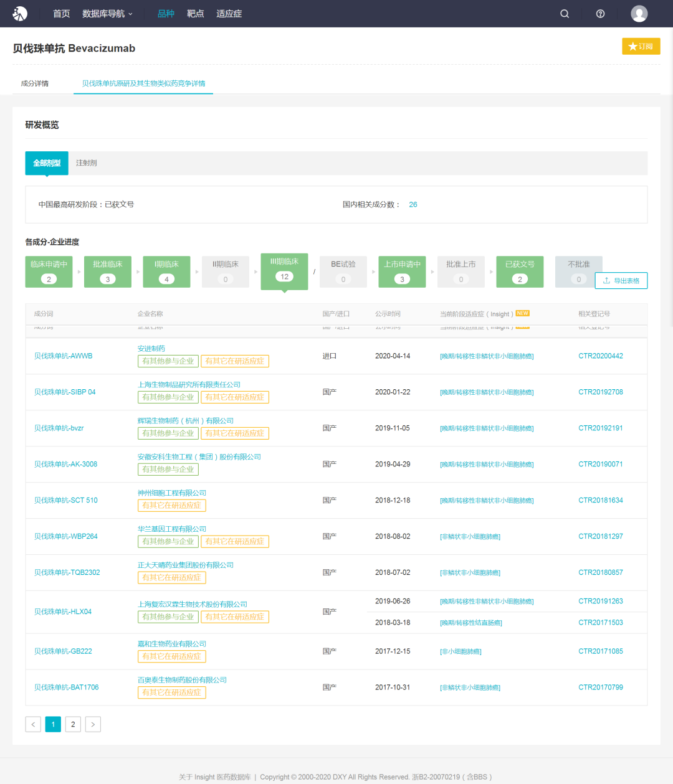The height and width of the screenshot is (784, 673).
Task: Switch to the 成分详情 tab
Action: point(35,83)
